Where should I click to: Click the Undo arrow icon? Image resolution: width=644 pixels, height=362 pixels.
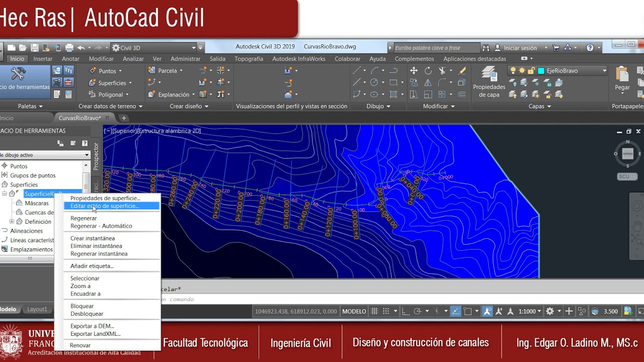pos(81,48)
